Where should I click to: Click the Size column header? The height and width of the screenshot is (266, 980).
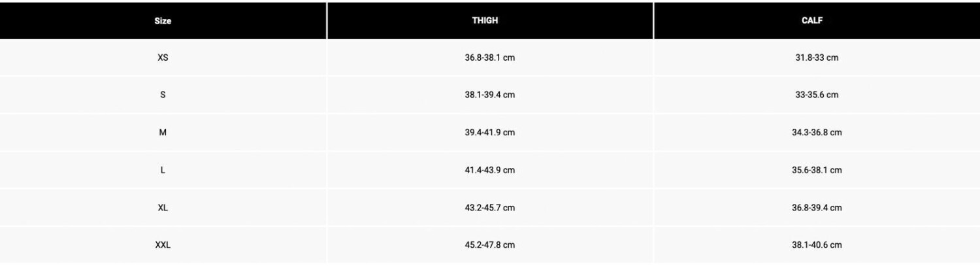(163, 21)
